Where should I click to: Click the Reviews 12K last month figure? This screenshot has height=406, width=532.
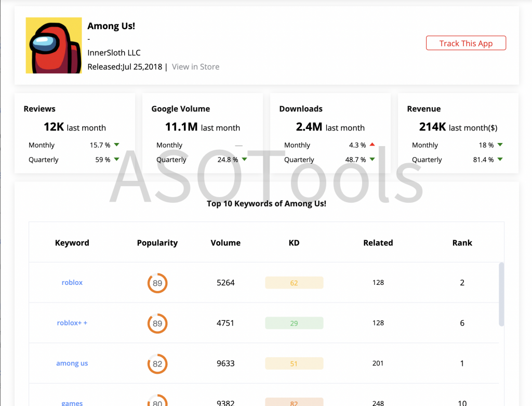(75, 127)
